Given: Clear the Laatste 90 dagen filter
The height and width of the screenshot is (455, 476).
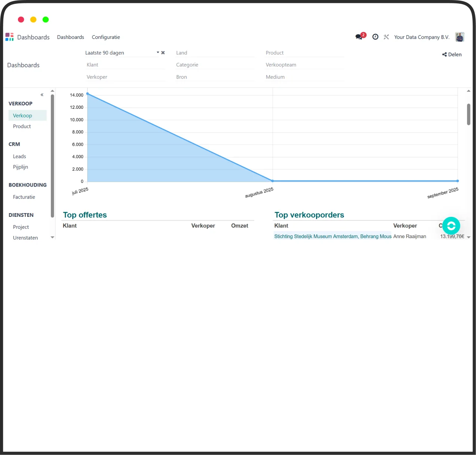Looking at the screenshot, I should click(x=163, y=53).
